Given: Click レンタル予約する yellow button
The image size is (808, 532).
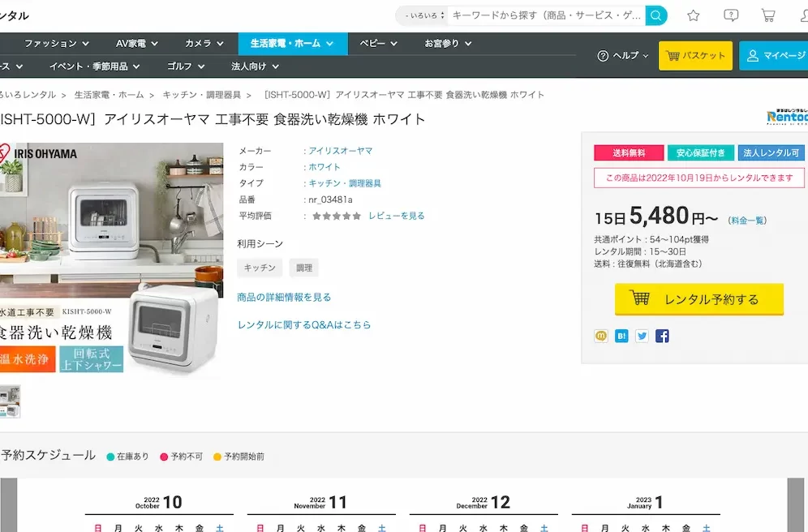Looking at the screenshot, I should [698, 299].
